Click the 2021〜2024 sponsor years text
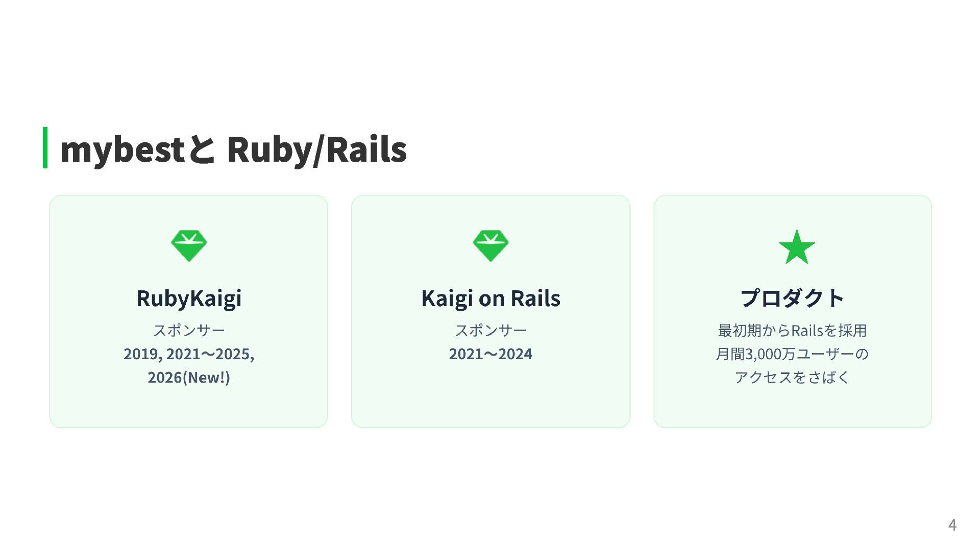Screen dimensions: 980x551 (x=491, y=354)
